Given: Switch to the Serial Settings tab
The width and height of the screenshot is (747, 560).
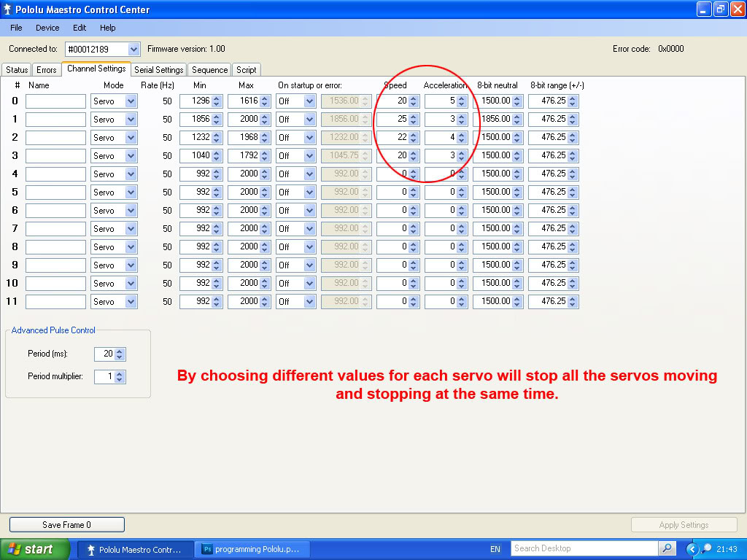Looking at the screenshot, I should [158, 69].
